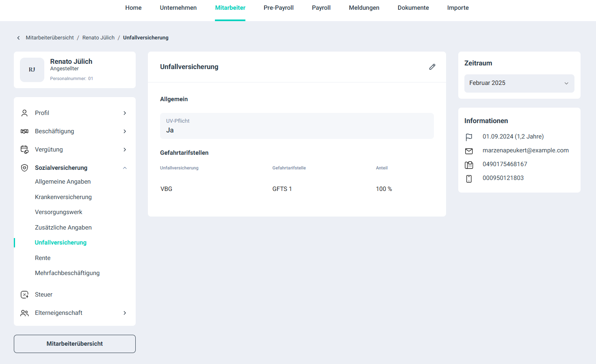Collapse the Sozialversicherung section
The image size is (596, 364).
point(125,168)
